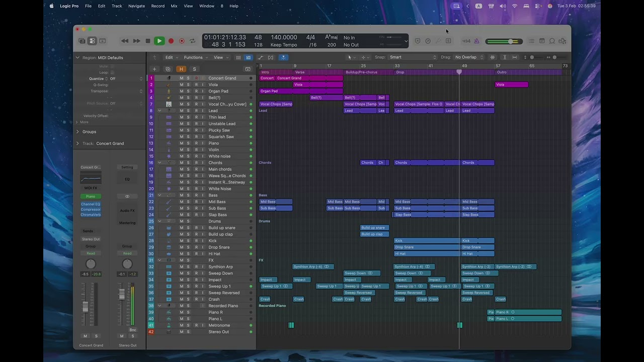644x362 pixels.
Task: Open the Loop Browser button
Action: pos(552,41)
